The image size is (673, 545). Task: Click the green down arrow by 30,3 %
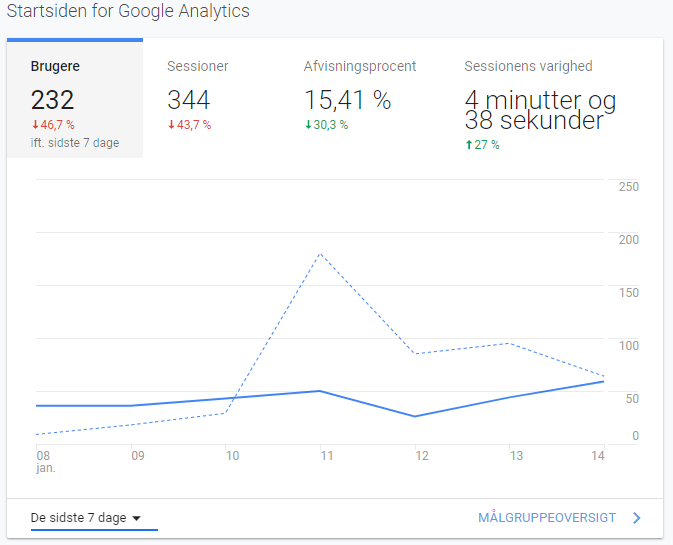tap(308, 125)
